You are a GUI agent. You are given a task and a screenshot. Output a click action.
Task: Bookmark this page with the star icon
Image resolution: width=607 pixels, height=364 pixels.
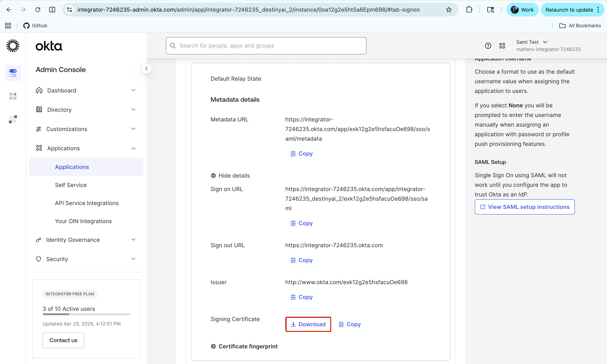[449, 10]
